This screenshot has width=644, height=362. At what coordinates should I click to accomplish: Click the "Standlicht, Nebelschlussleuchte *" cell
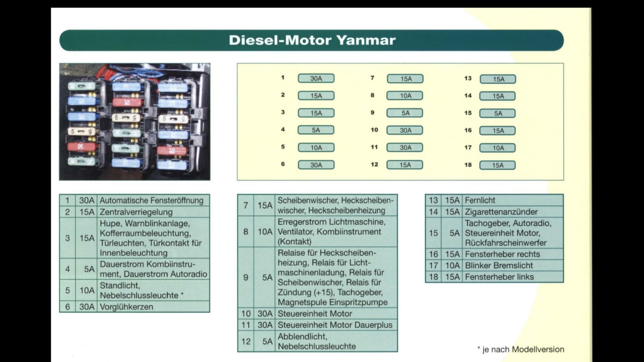153,290
